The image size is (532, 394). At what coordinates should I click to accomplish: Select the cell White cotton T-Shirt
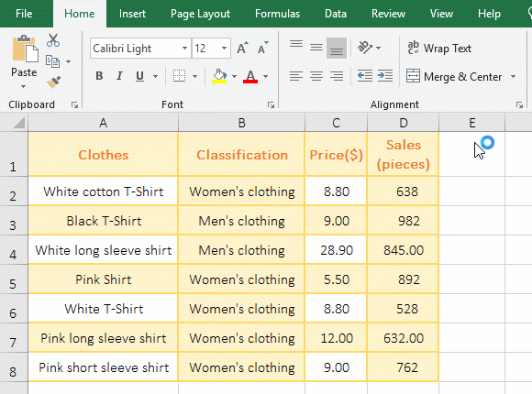(x=103, y=192)
